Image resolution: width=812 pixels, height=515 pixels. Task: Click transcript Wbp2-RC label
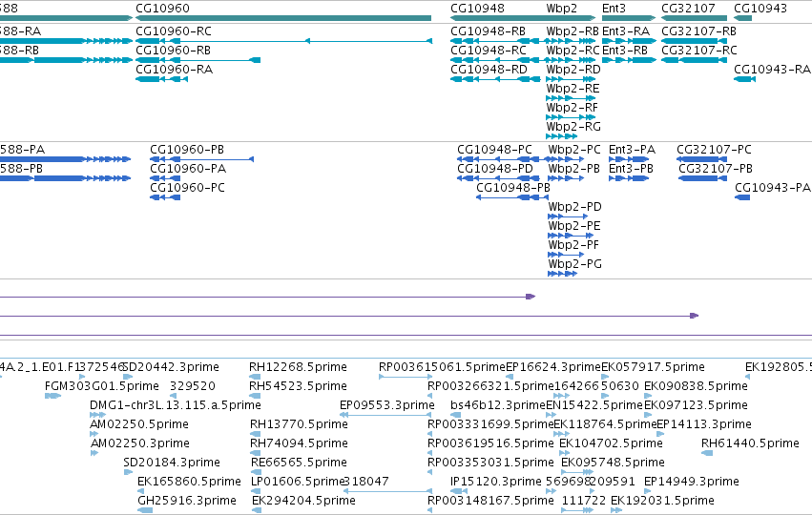point(573,51)
